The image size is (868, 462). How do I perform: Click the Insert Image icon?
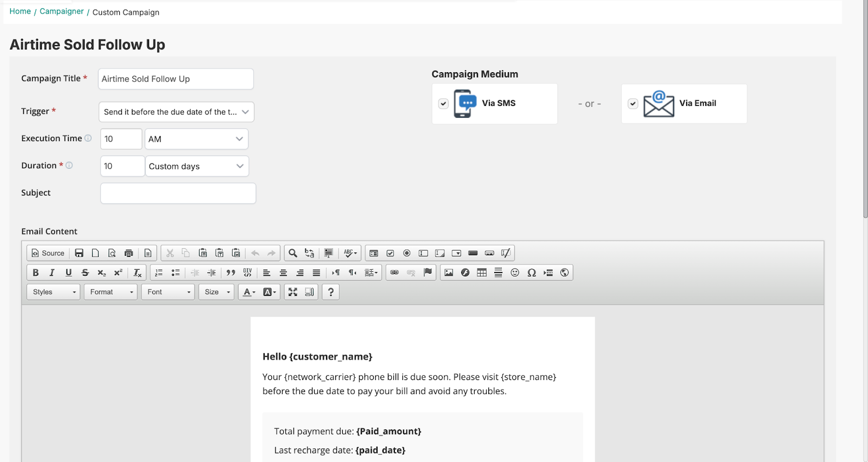449,273
